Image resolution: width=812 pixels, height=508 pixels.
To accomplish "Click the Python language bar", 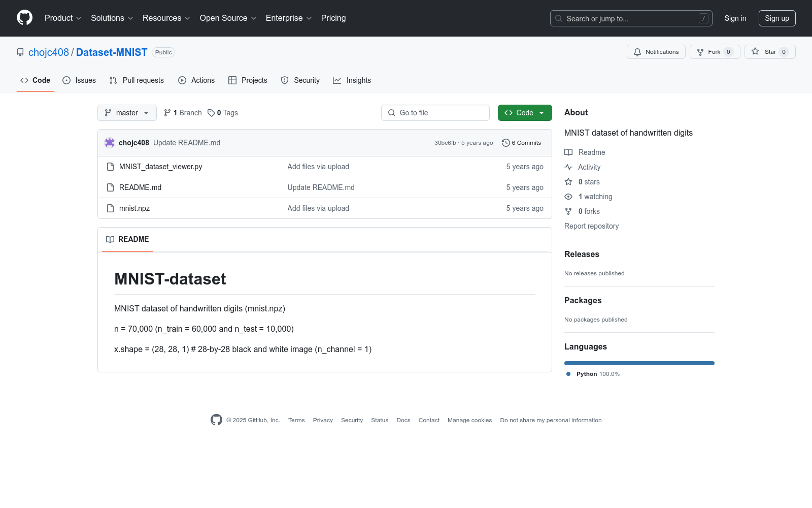I will pyautogui.click(x=639, y=363).
